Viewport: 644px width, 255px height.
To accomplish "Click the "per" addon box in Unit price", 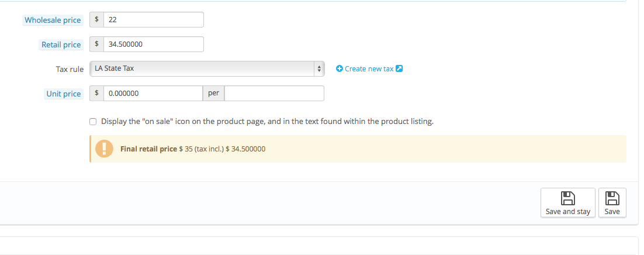I will (x=213, y=94).
